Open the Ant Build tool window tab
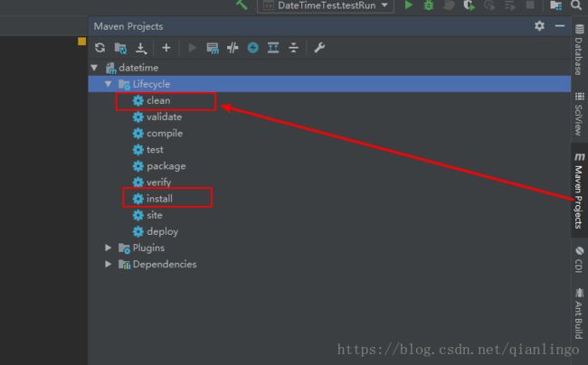The width and height of the screenshot is (588, 365). (579, 313)
